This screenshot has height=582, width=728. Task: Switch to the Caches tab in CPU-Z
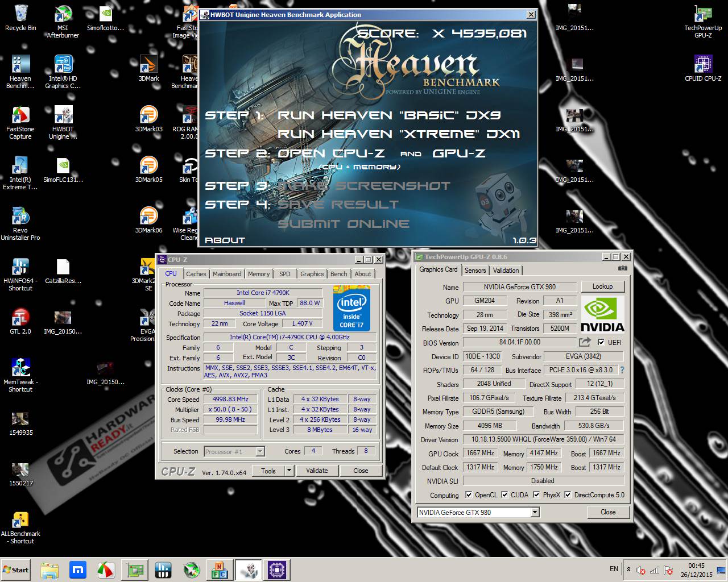click(x=196, y=274)
